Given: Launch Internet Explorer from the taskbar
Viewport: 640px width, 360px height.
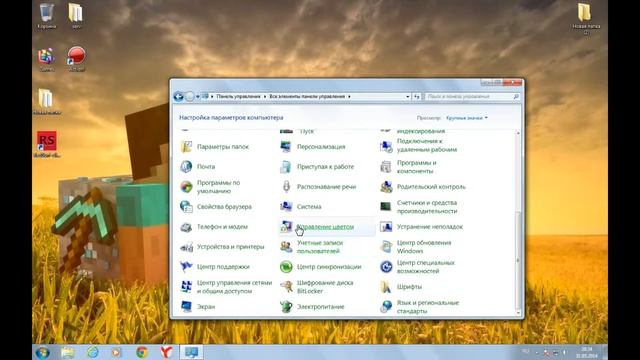Looking at the screenshot, I should [x=93, y=352].
